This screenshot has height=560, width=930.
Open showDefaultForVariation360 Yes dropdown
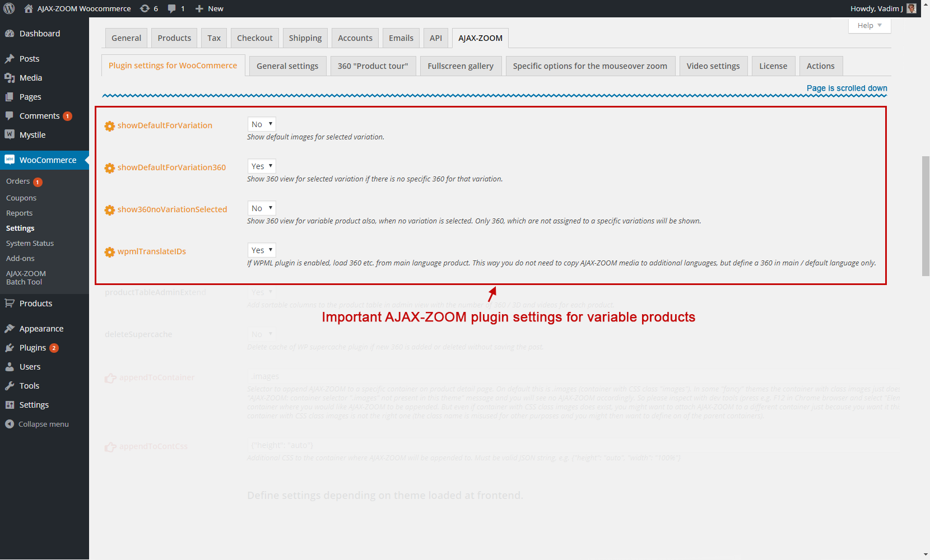coord(262,166)
